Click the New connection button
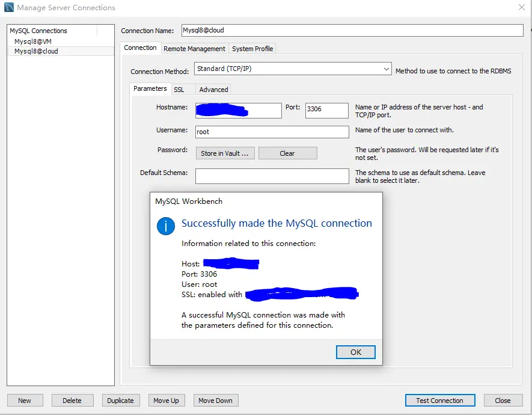Screen dimensions: 532x415 pos(25,401)
